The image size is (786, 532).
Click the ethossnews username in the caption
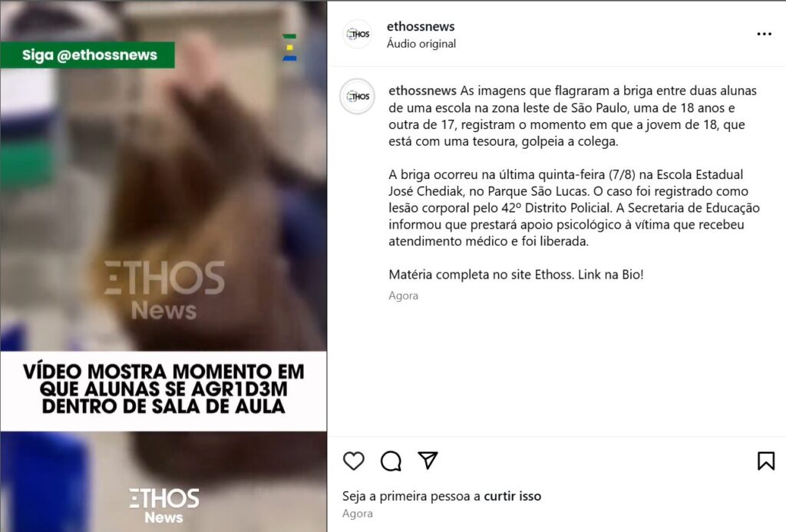pyautogui.click(x=423, y=91)
